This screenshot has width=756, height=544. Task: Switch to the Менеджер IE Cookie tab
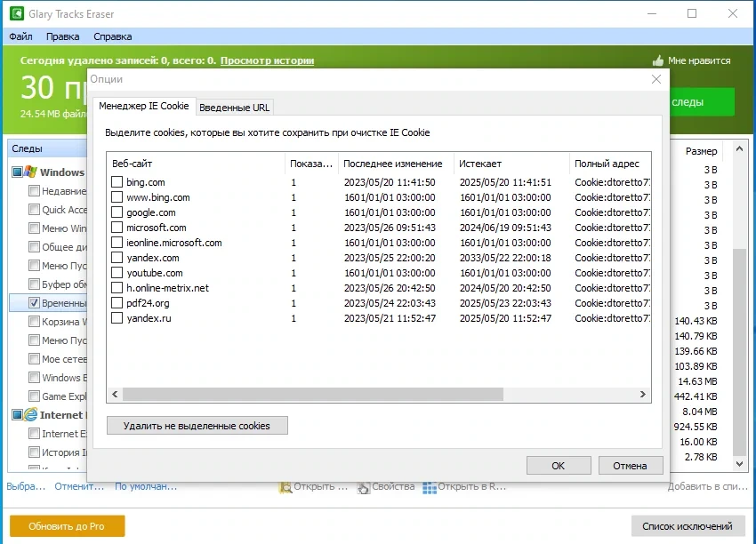coord(144,106)
